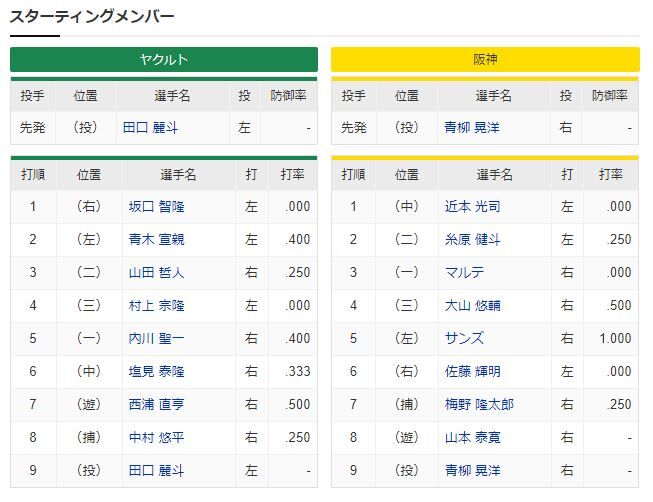653x502 pixels.
Task: Open Yakult starter 田口 麗斗 player link
Action: (x=149, y=129)
